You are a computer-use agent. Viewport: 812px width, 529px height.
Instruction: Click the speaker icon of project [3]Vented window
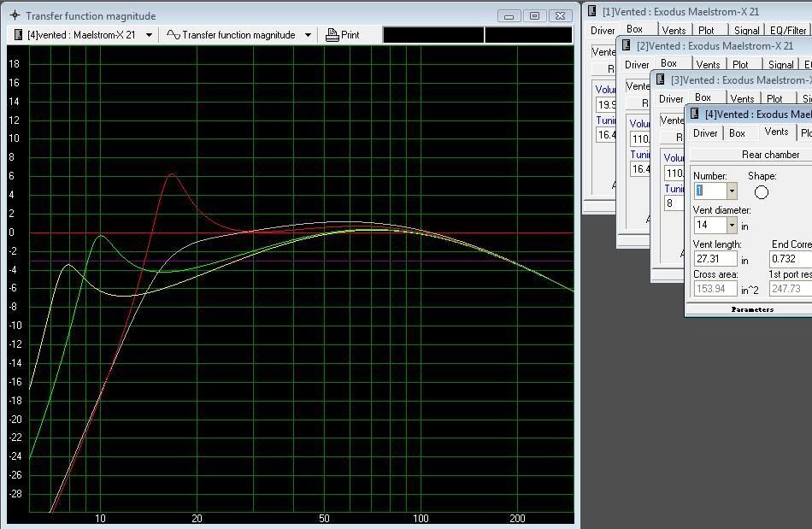[x=660, y=79]
